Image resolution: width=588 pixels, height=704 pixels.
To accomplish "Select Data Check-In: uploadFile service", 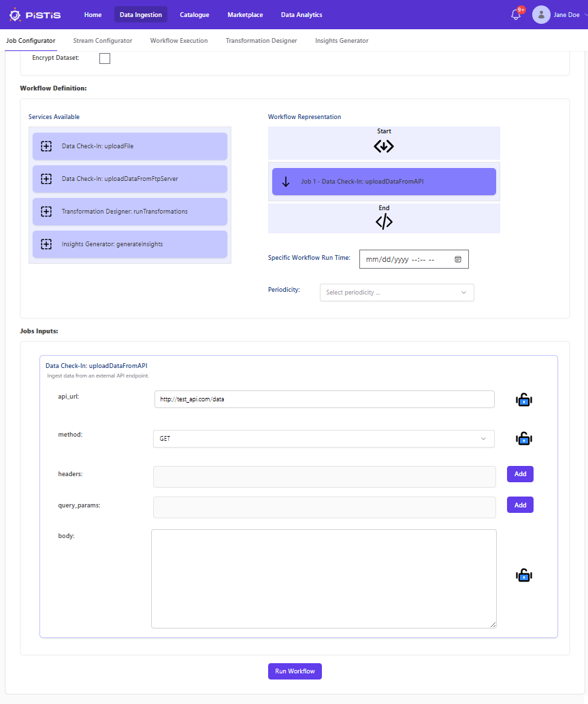I will tap(130, 146).
